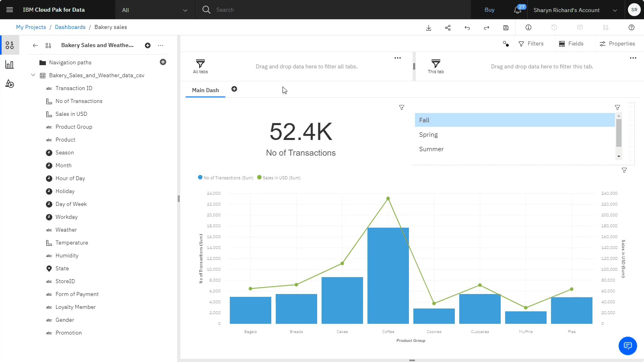Viewport: 644px width, 362px height.
Task: Open the All category dropdown
Action: click(x=155, y=10)
